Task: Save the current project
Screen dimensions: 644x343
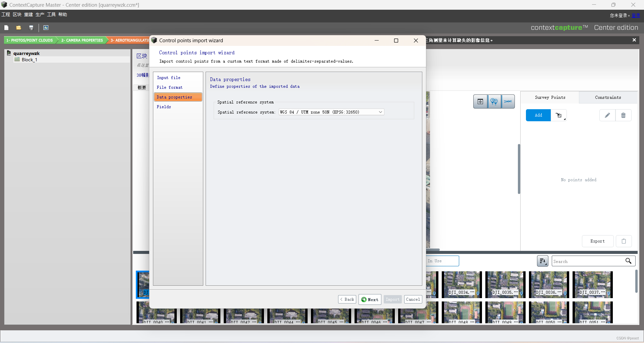Action: [31, 28]
